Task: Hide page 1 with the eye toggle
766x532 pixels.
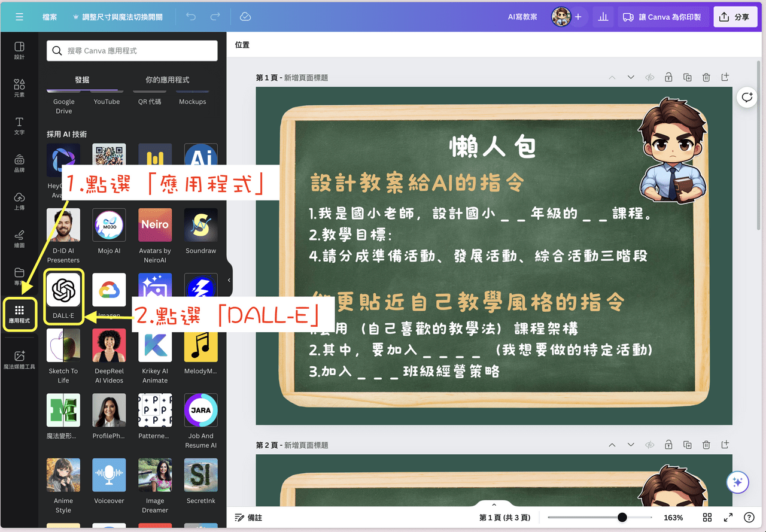Action: click(649, 77)
